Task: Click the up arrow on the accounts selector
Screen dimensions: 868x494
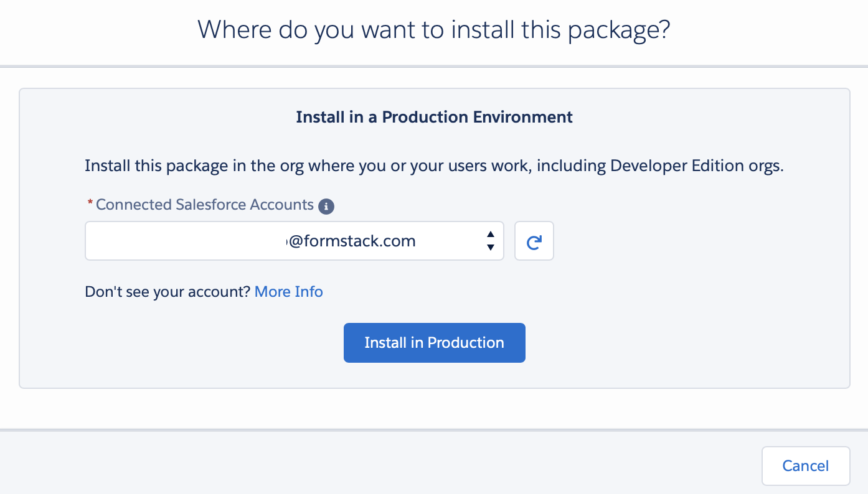Action: pos(490,236)
